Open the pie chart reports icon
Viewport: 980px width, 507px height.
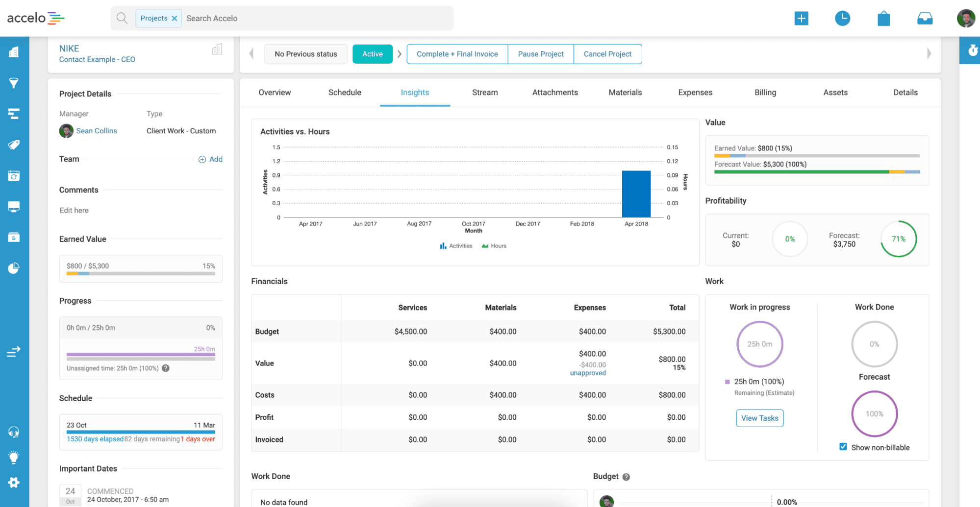(14, 268)
